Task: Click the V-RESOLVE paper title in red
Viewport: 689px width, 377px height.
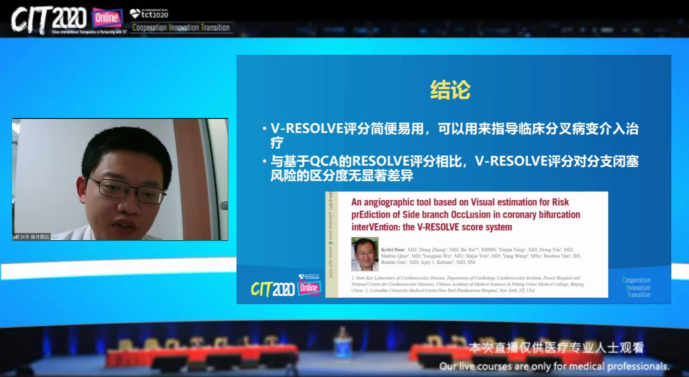Action: (466, 214)
